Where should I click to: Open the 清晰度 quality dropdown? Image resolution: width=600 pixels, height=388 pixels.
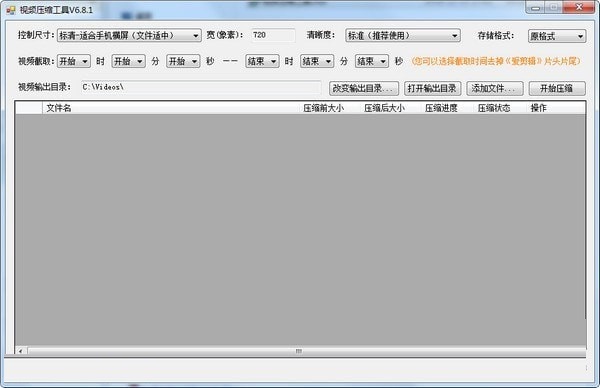click(403, 36)
